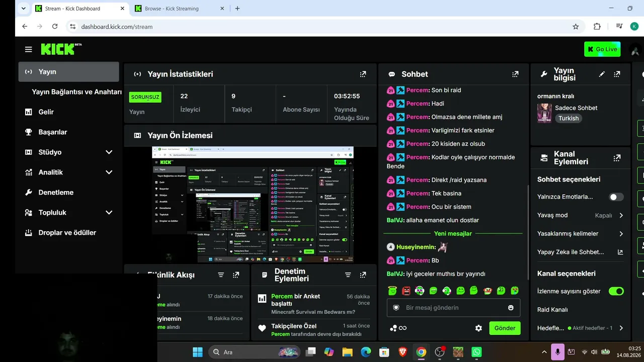Pop out the Yayın bilgisi panel
The image size is (644, 362).
click(x=617, y=74)
